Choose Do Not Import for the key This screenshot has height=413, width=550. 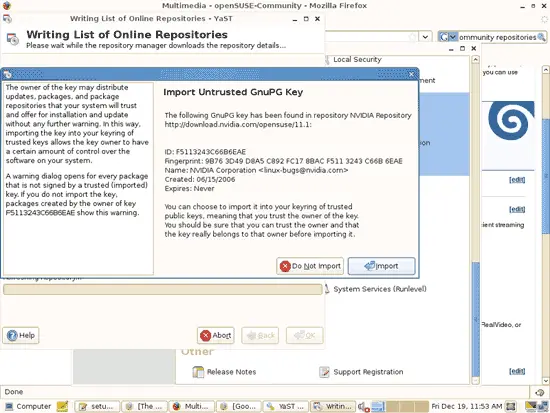point(310,266)
